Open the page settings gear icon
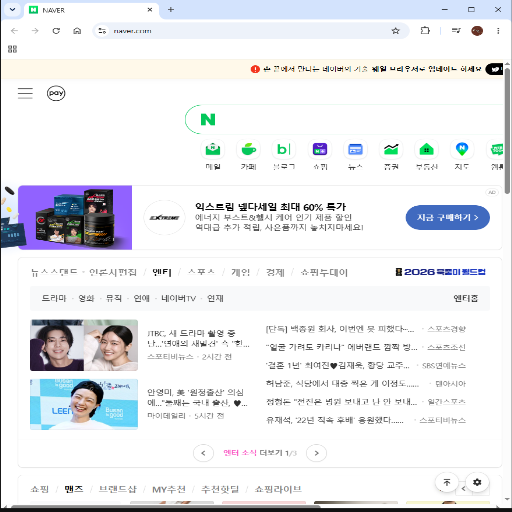 (477, 482)
